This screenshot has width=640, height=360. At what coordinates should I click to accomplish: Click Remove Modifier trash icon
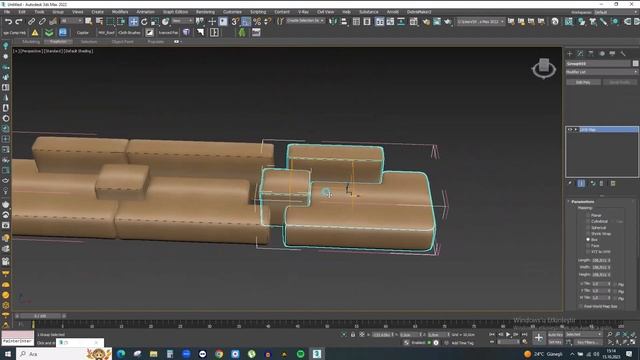click(602, 184)
